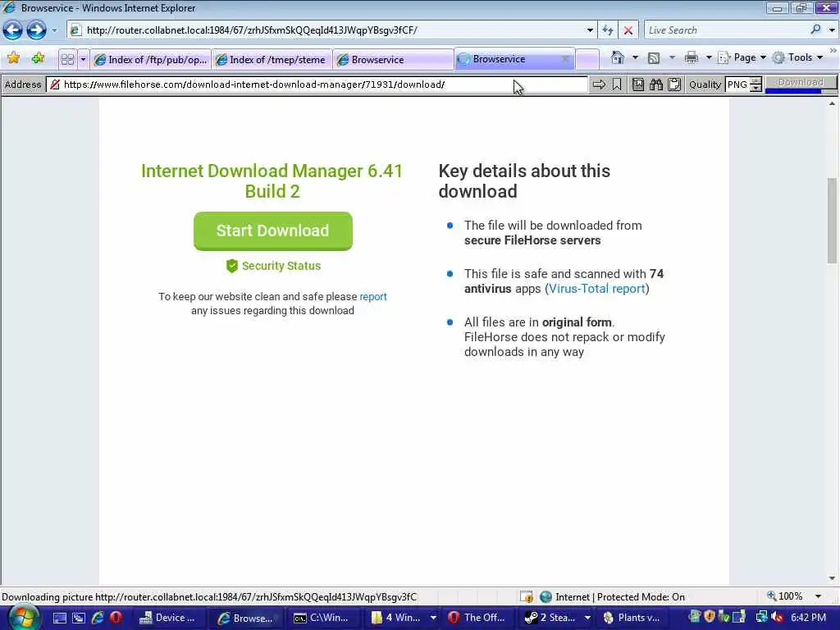This screenshot has height=630, width=840.
Task: Launch Internet Explorer from quick launch
Action: tap(98, 618)
